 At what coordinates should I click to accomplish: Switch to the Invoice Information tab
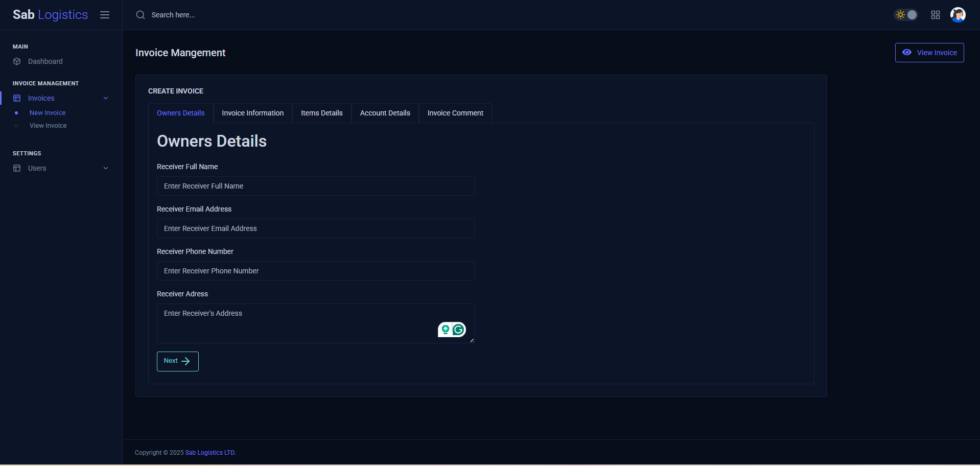253,113
